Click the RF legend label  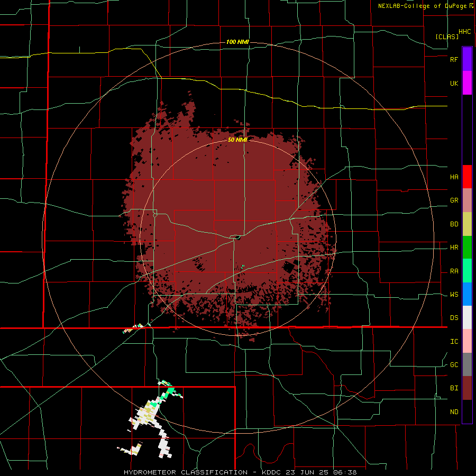pos(454,59)
